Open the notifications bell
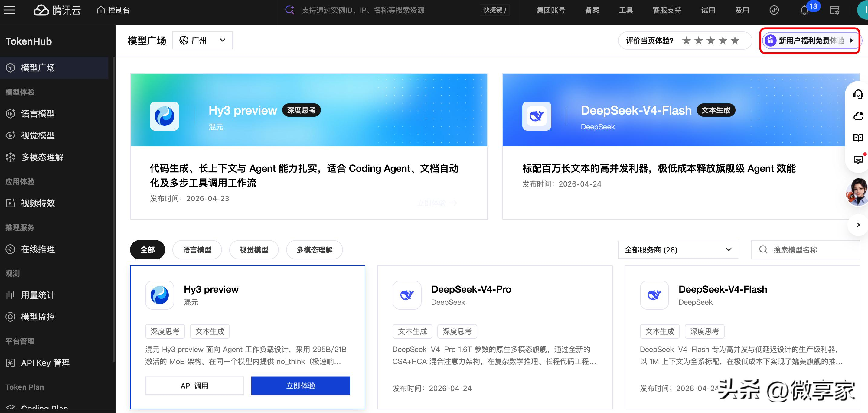 click(x=804, y=10)
